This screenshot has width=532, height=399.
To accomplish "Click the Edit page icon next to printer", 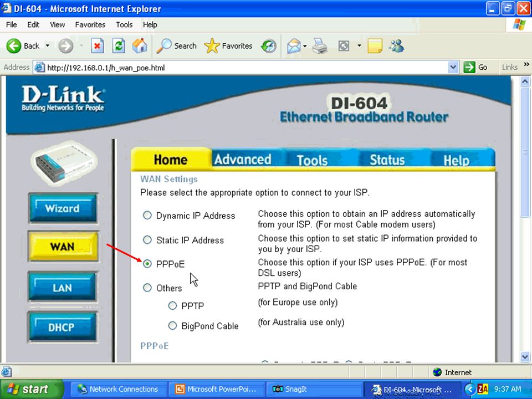I will click(344, 46).
